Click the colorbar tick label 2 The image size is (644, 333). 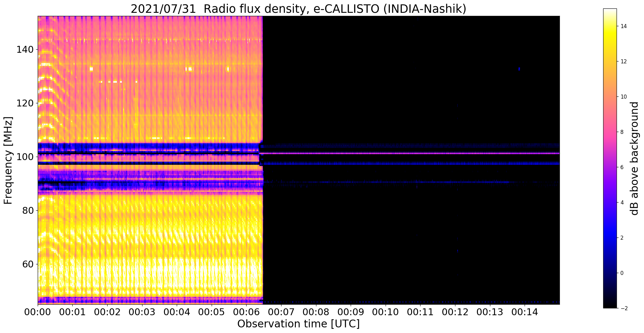622,238
